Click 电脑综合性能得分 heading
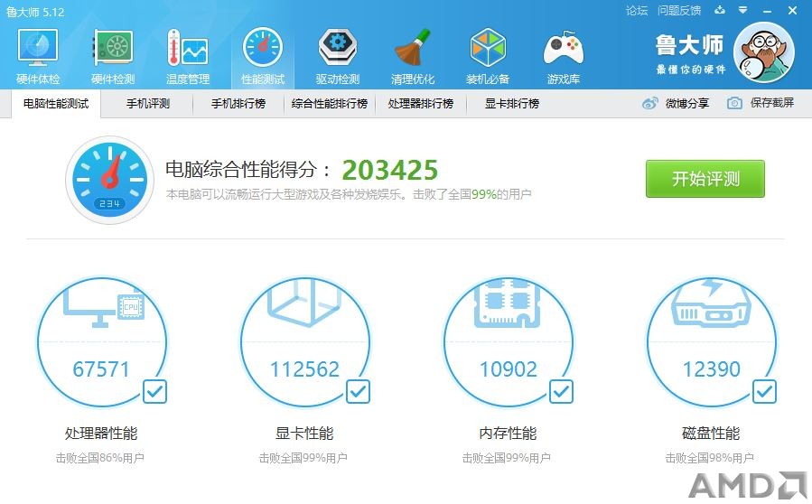The height and width of the screenshot is (504, 812). (x=247, y=170)
